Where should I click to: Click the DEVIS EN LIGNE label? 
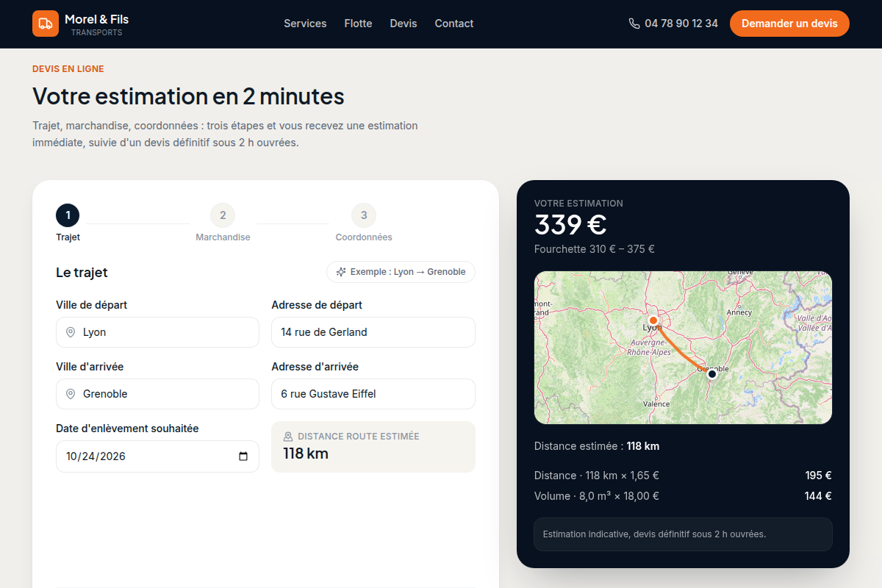[68, 69]
